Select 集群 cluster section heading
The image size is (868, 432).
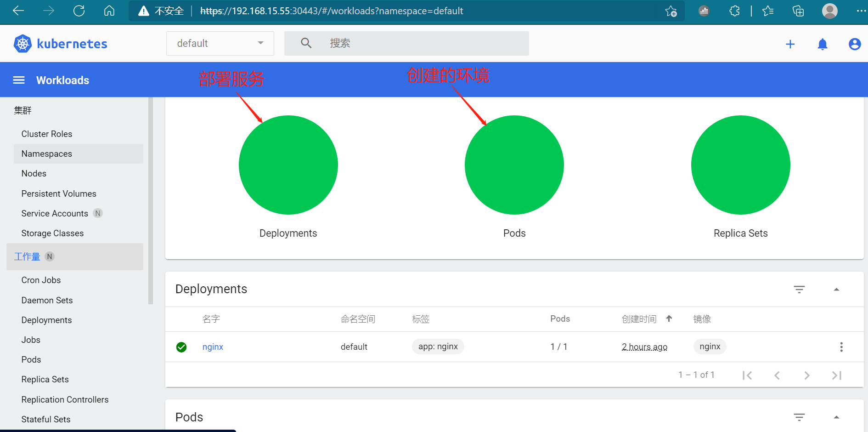[23, 110]
